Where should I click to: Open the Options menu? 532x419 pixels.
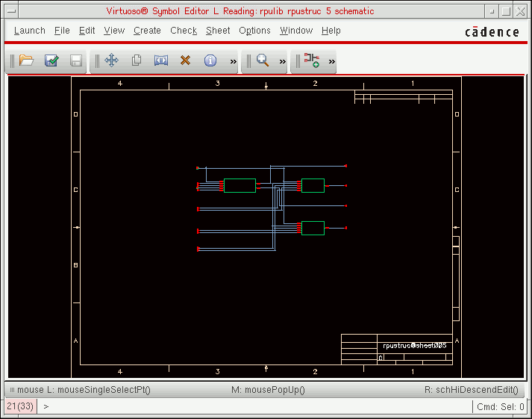[254, 31]
